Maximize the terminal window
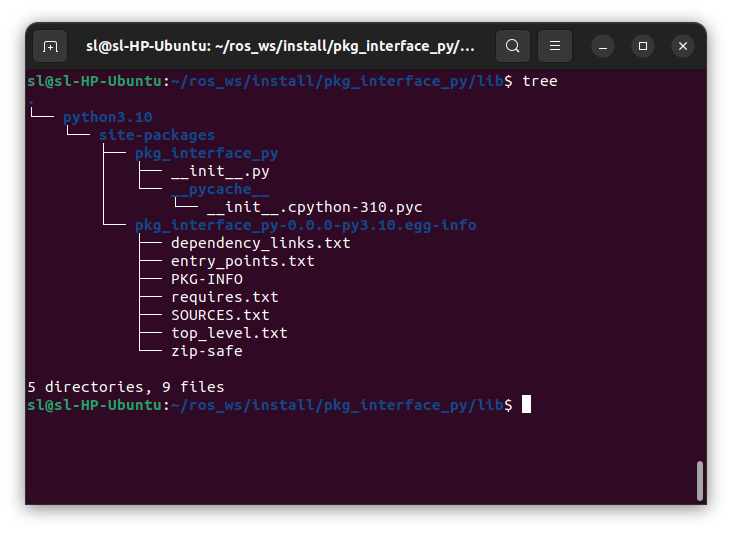The width and height of the screenshot is (732, 533). coord(643,46)
